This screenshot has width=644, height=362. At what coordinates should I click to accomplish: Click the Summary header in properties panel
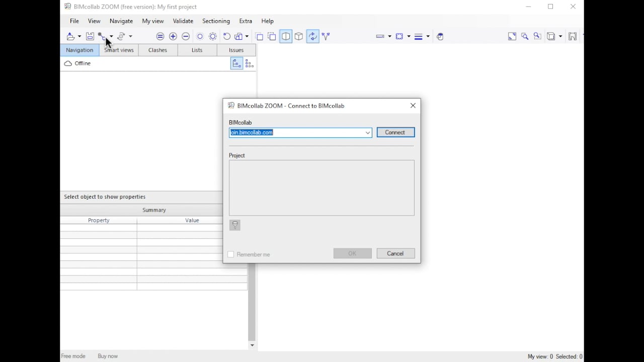coord(154,210)
